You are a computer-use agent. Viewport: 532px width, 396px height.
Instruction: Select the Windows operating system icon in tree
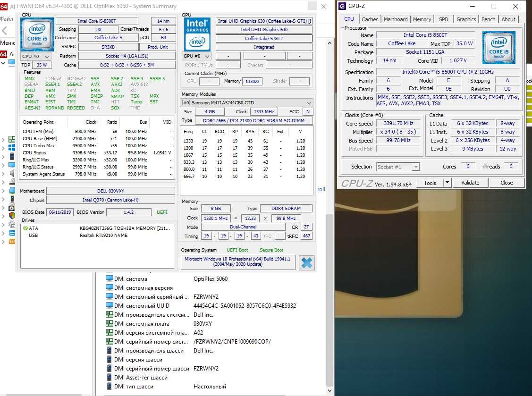pos(12,148)
